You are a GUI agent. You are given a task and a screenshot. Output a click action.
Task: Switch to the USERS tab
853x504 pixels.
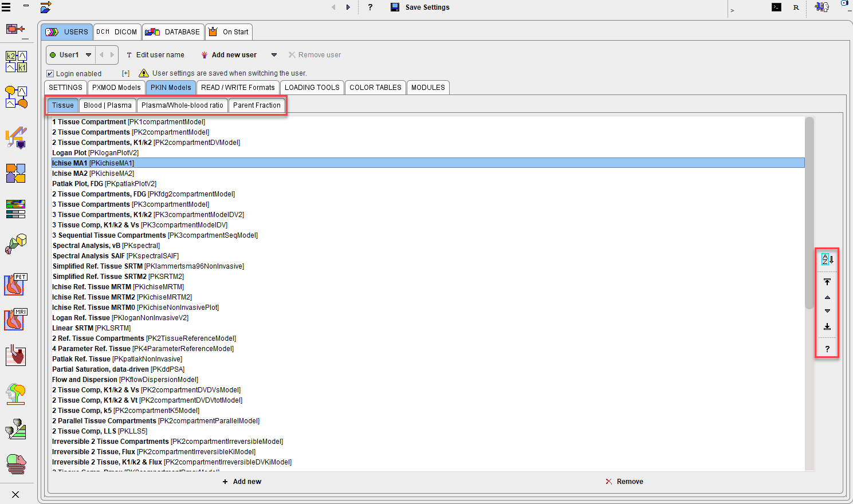pyautogui.click(x=67, y=32)
